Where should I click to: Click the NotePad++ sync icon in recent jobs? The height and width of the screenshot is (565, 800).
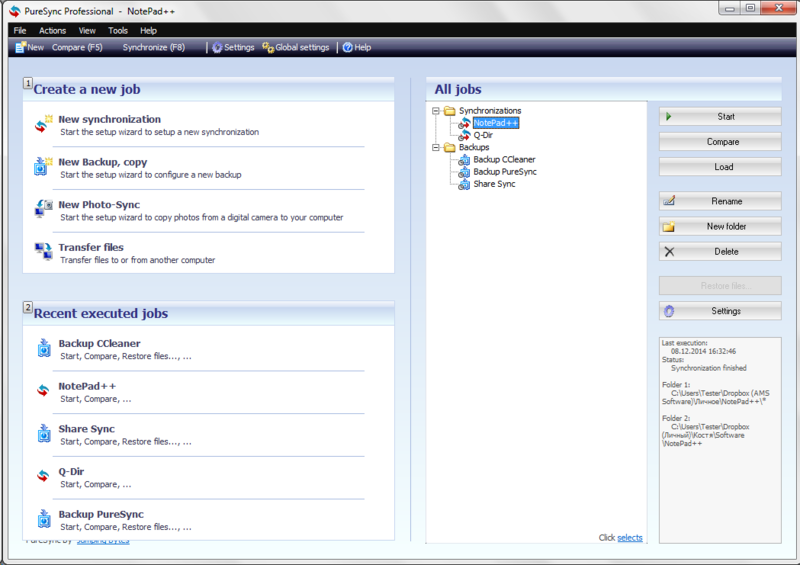(x=43, y=391)
